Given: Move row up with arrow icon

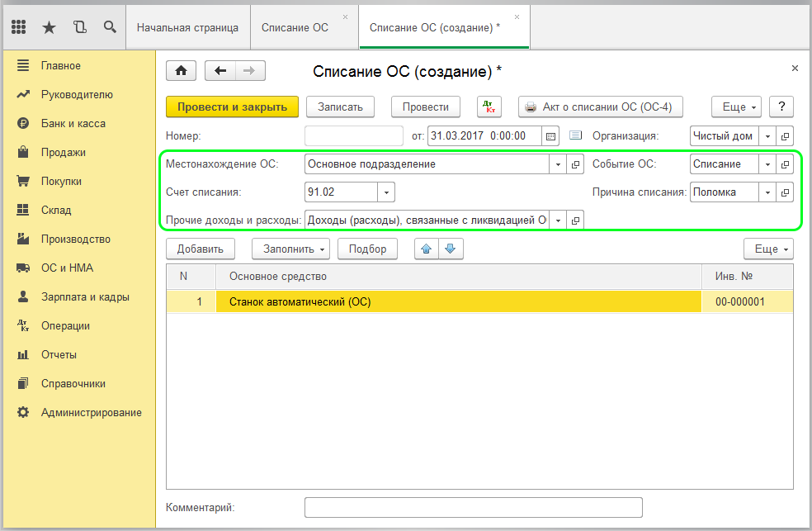Looking at the screenshot, I should [x=426, y=249].
